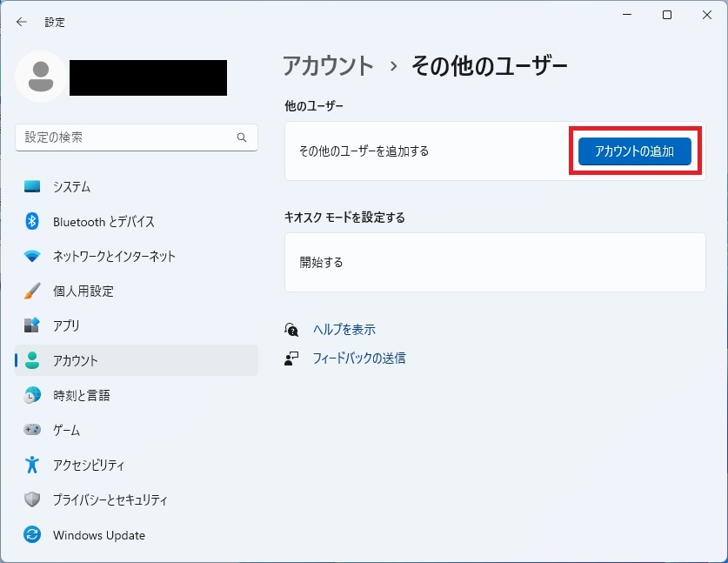
Task: Click キオスク モードを設定する heading
Action: 344,218
